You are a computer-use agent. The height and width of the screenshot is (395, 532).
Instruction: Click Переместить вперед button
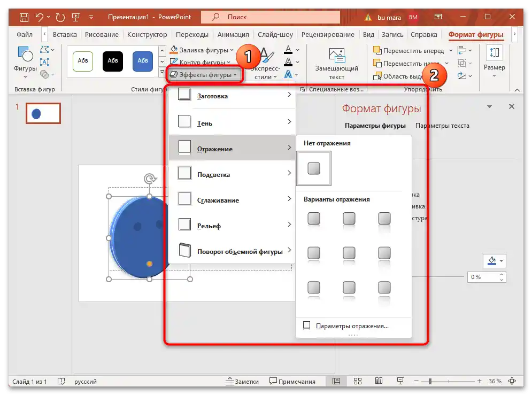pos(408,51)
